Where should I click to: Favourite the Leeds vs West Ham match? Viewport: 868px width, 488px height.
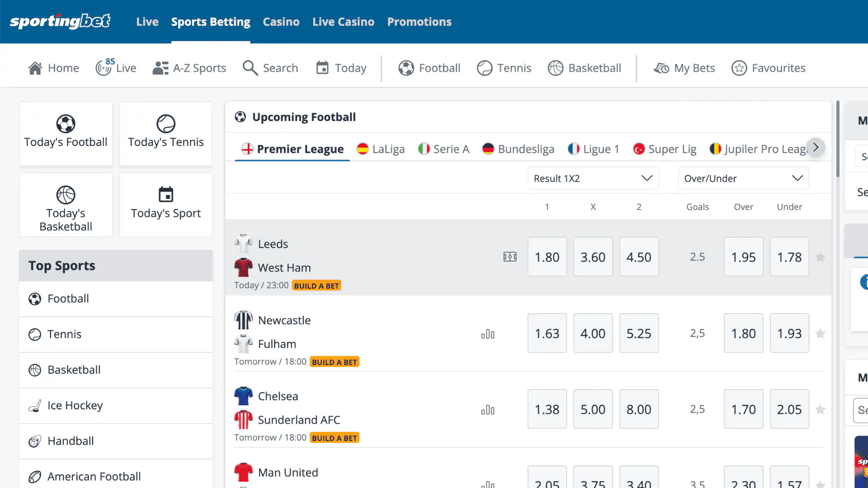(x=821, y=257)
